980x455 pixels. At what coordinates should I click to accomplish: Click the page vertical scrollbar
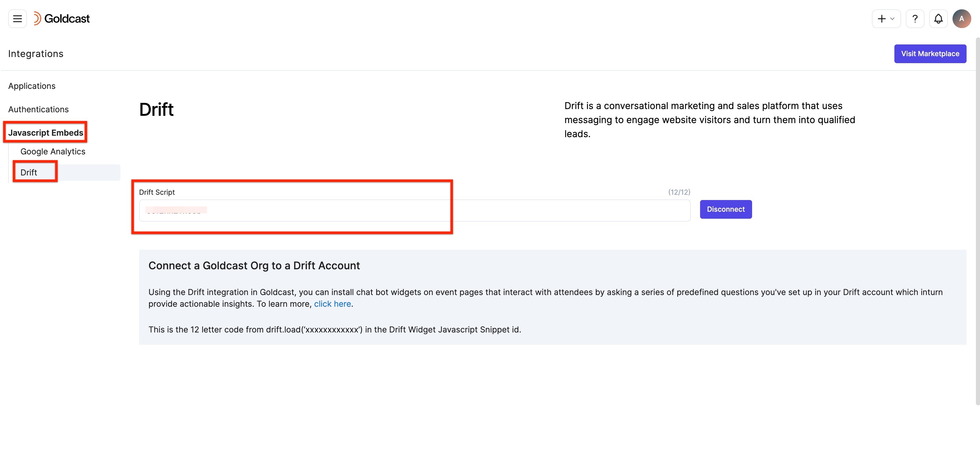977,221
